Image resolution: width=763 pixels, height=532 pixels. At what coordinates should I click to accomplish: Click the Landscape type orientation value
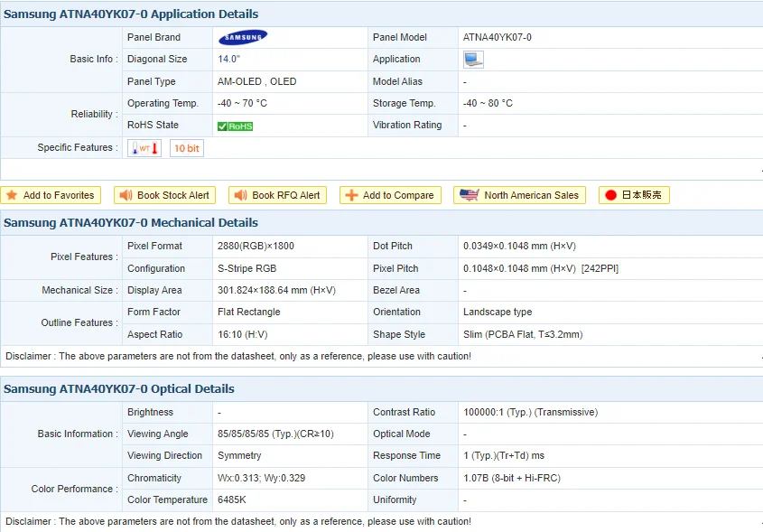pyautogui.click(x=498, y=312)
